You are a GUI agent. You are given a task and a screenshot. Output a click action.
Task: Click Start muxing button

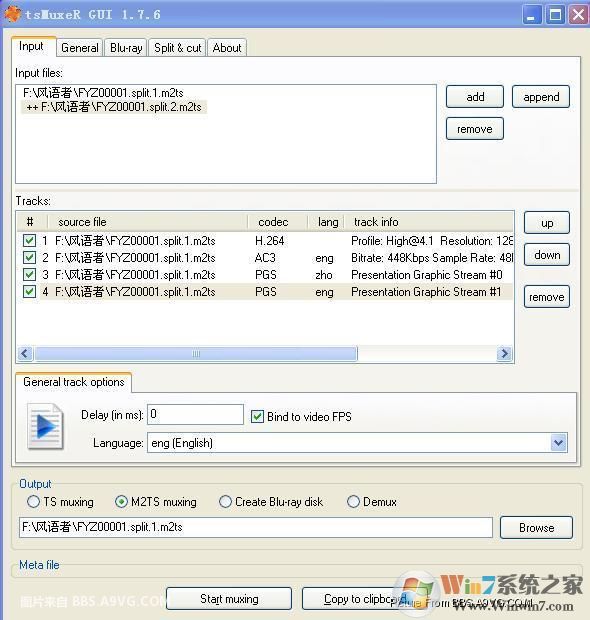coord(229,599)
